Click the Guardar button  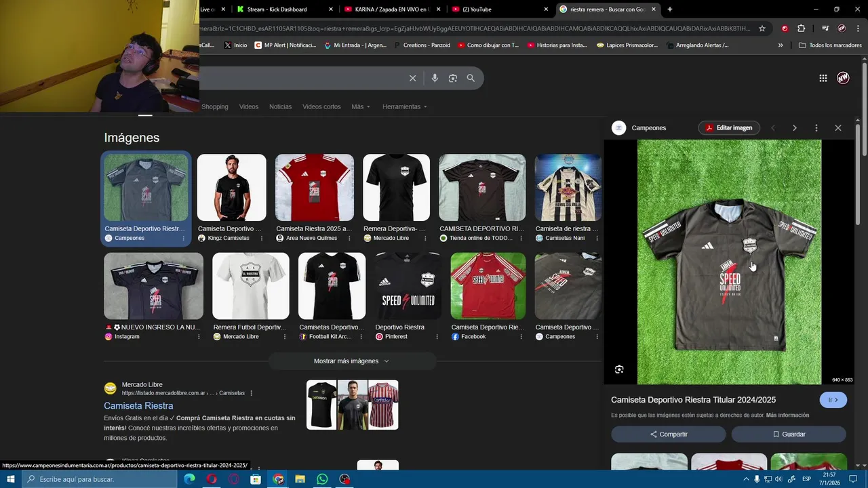tap(789, 434)
